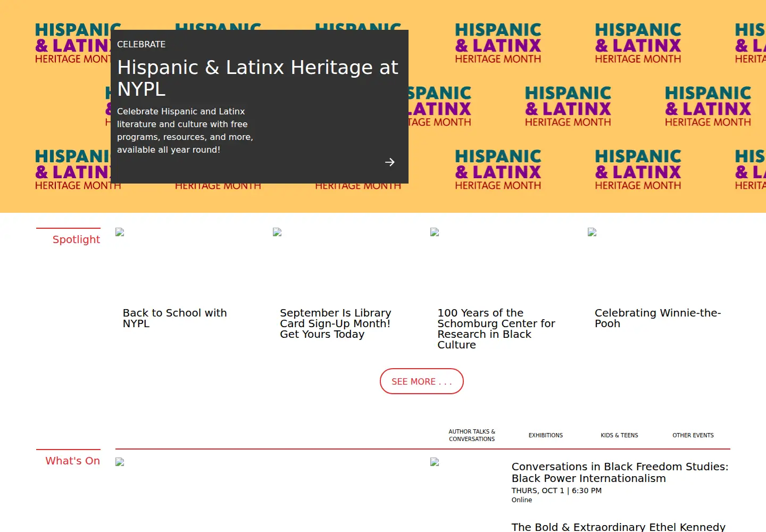The image size is (766, 532).
Task: Open 100 Years of the Schomburg Center article
Action: click(496, 329)
